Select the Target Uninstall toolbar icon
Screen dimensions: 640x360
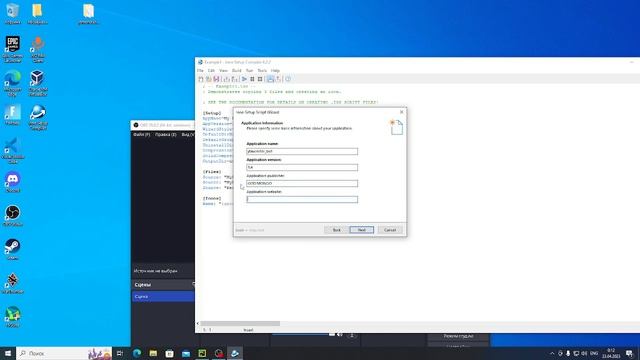pyautogui.click(x=278, y=79)
